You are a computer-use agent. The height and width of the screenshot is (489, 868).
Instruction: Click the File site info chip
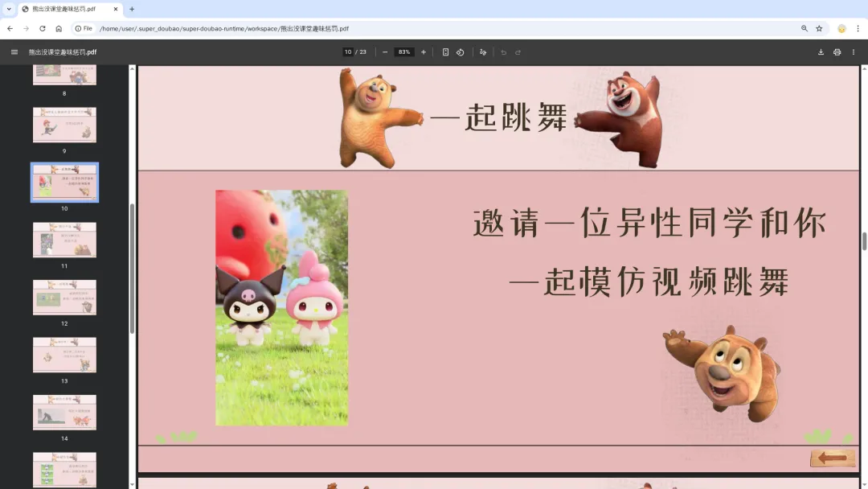84,28
